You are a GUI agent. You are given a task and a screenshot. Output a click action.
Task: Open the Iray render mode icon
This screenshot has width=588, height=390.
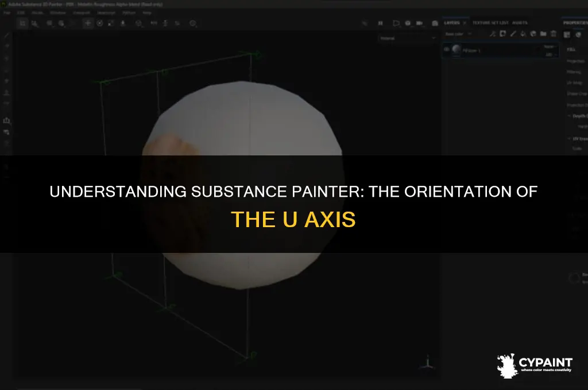435,23
